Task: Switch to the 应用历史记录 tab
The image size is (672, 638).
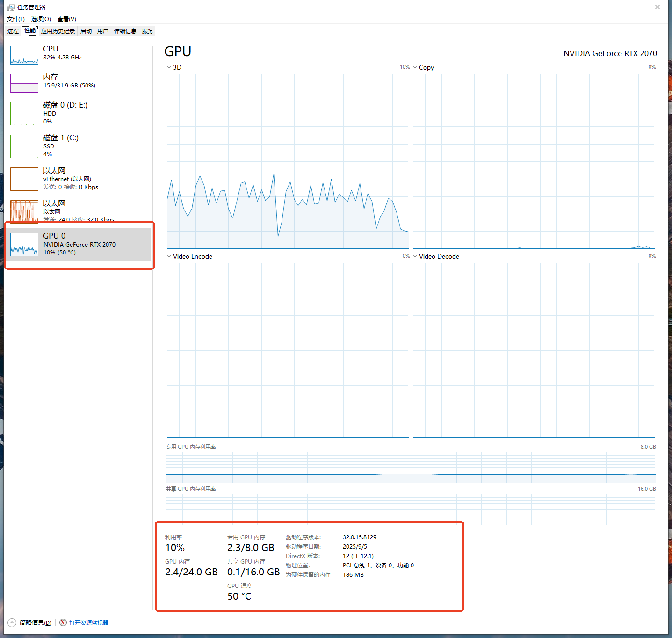Action: click(58, 31)
